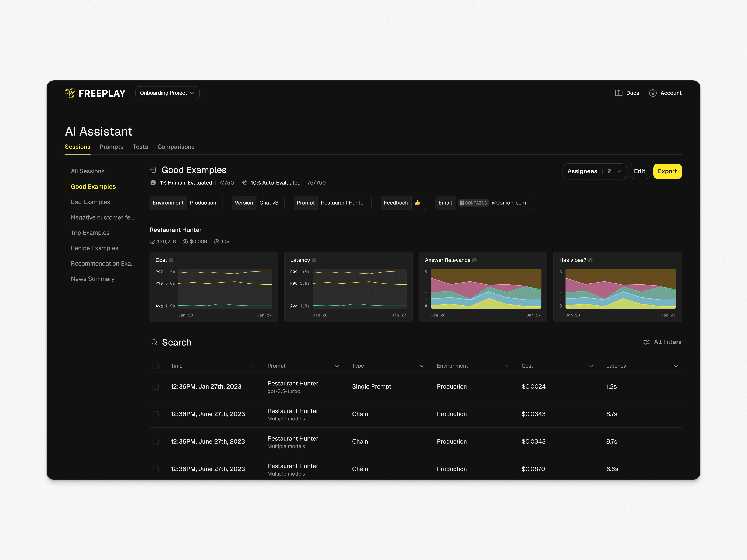Check the Jan 27th, 2023 session row

(156, 386)
